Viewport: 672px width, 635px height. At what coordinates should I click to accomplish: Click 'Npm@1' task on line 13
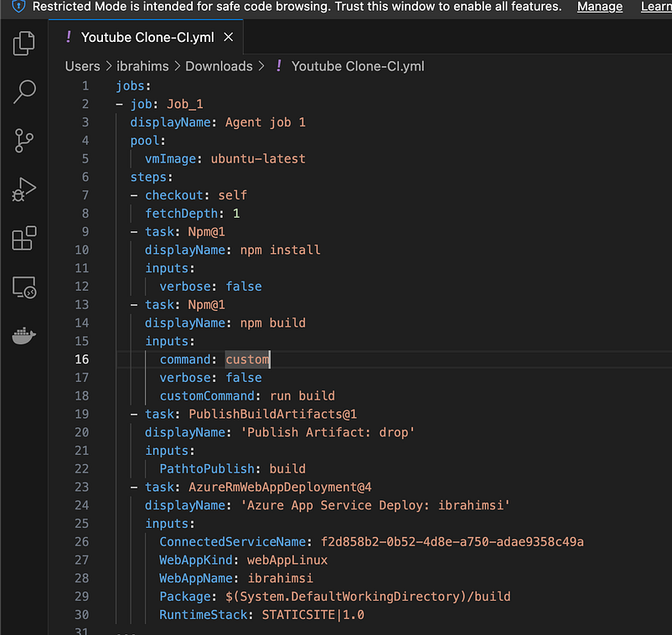[x=207, y=305]
